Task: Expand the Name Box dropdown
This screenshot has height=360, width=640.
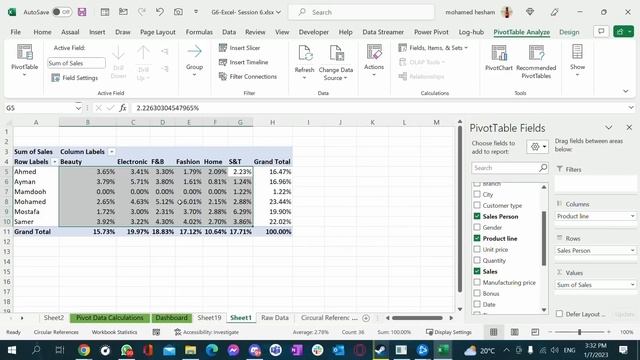Action: pos(78,108)
